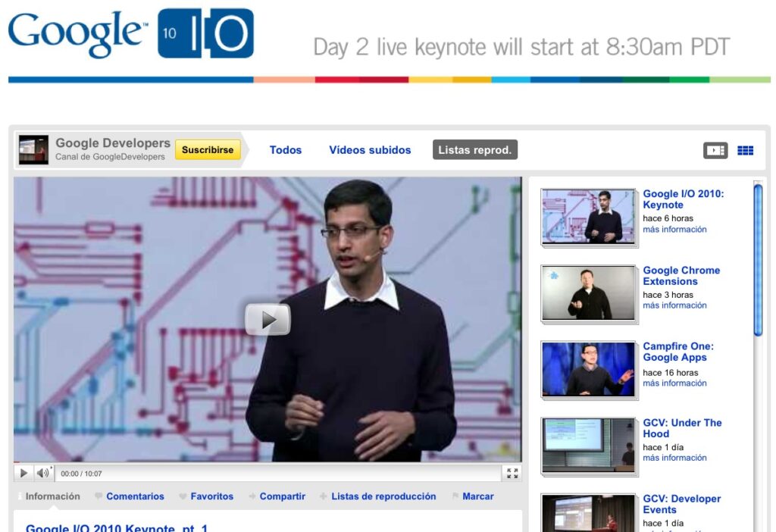Toggle fullscreen mode in the player
Screen dimensions: 776x532
point(512,473)
